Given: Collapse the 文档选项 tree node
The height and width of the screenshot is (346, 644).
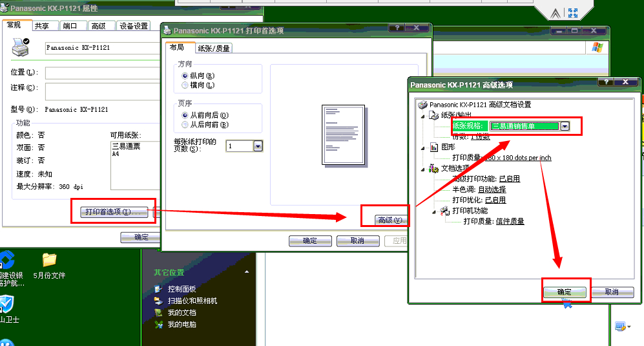Looking at the screenshot, I should 423,169.
